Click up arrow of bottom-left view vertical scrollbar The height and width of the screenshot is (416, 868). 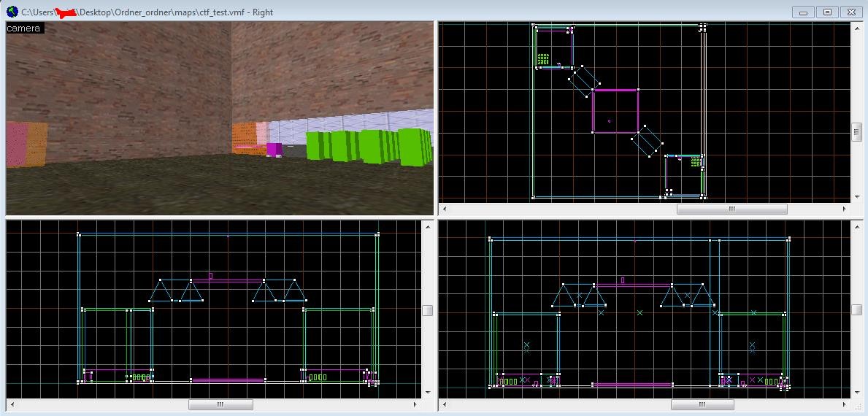427,226
